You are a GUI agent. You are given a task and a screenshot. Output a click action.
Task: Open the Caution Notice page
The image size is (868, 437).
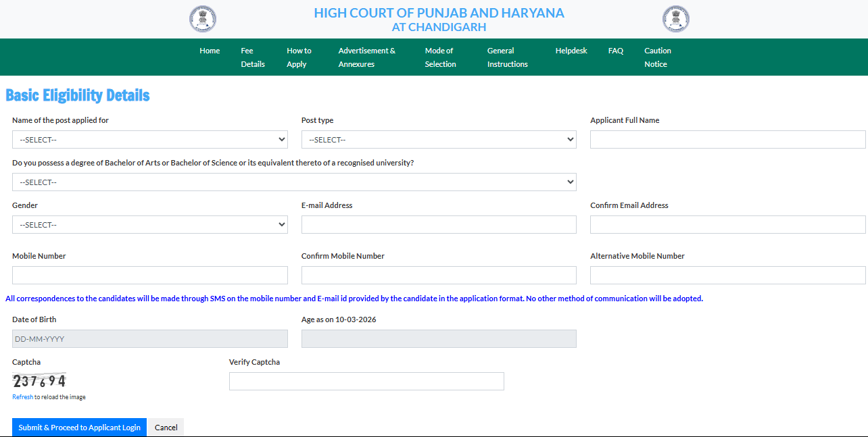click(x=656, y=57)
